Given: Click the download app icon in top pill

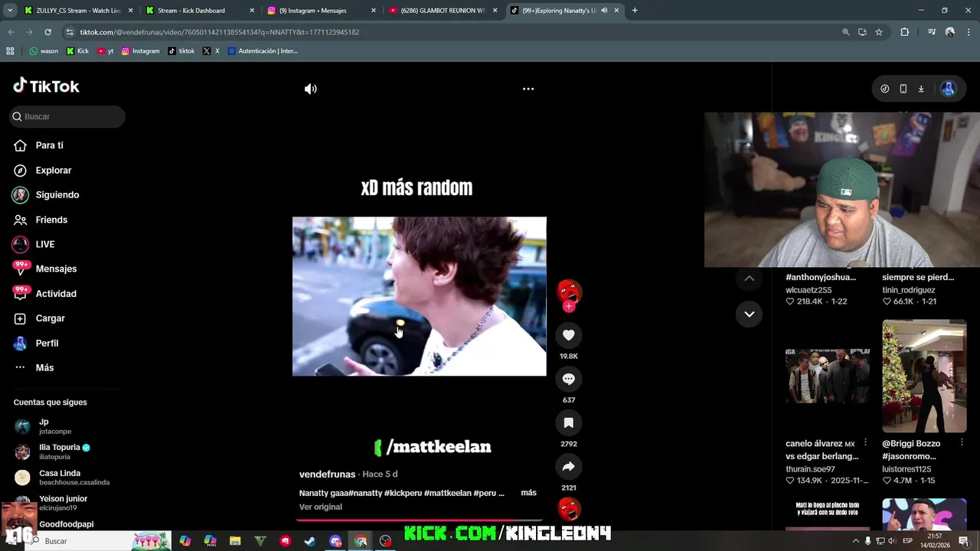Looking at the screenshot, I should pos(921,89).
